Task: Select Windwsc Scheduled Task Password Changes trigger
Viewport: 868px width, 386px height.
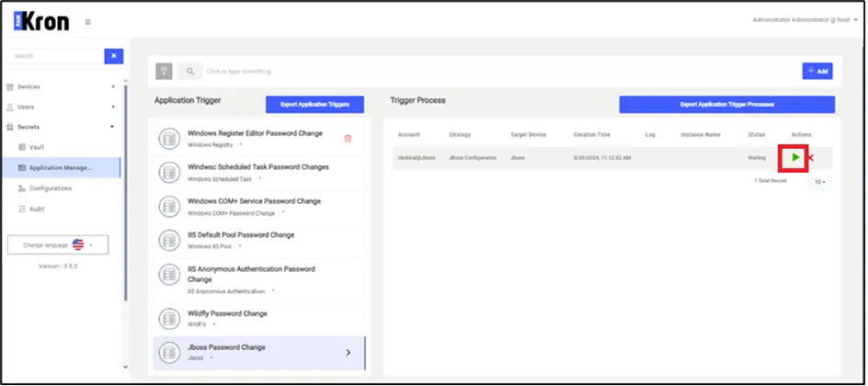Action: click(259, 173)
